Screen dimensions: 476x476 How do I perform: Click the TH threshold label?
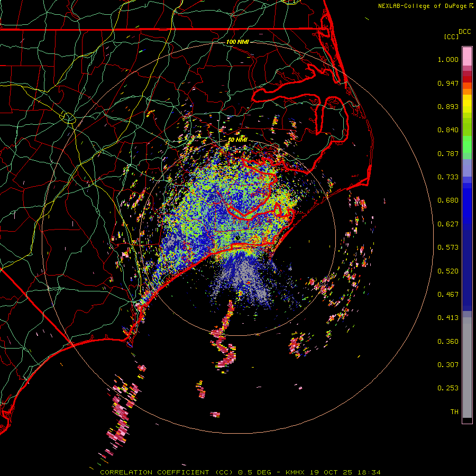tap(454, 412)
